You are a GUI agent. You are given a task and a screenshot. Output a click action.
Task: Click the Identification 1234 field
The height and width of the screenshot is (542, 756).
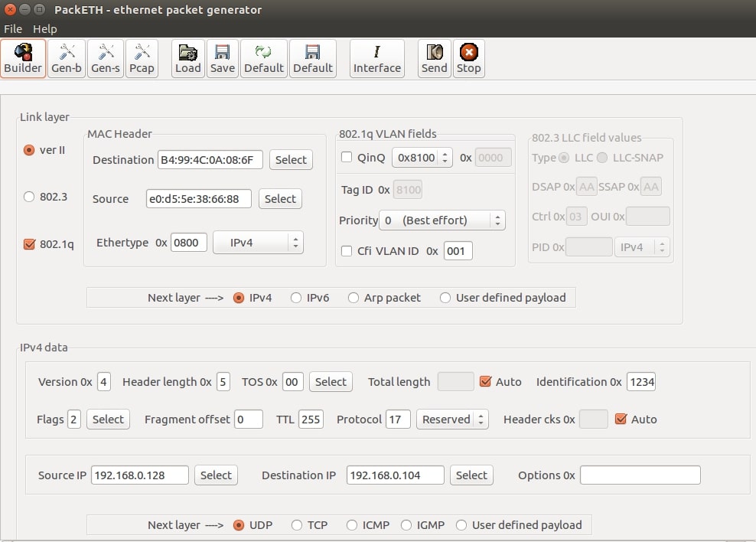641,381
